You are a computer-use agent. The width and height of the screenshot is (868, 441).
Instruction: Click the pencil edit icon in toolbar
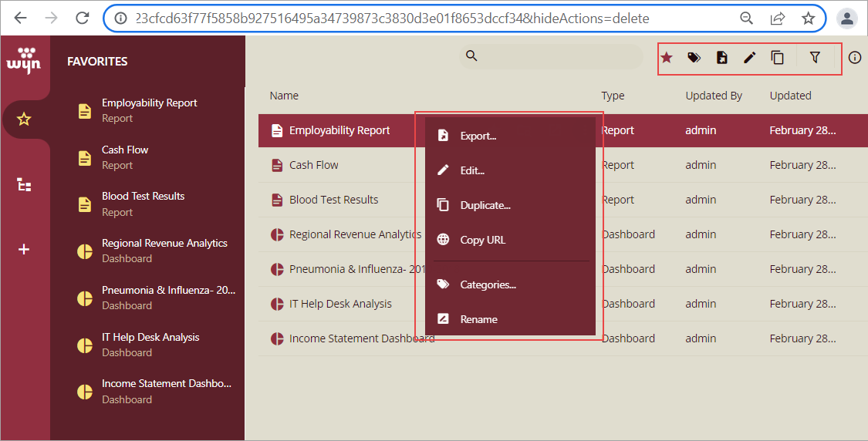click(x=749, y=57)
